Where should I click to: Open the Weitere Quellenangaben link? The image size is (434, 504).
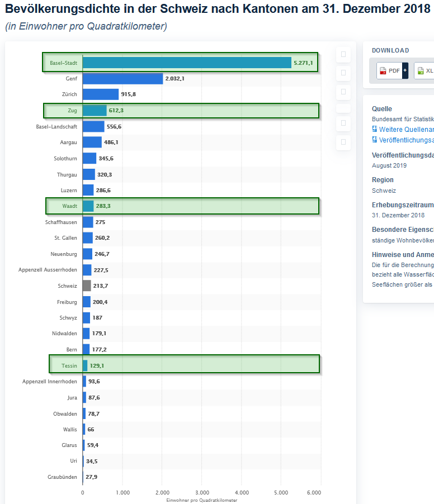pos(406,130)
